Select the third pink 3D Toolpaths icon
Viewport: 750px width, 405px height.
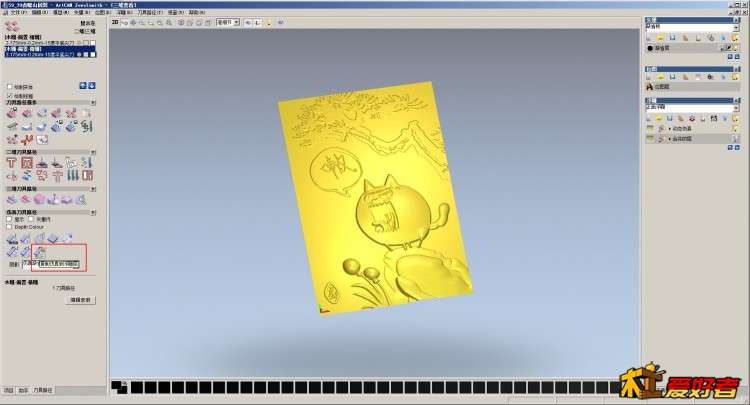(39, 199)
